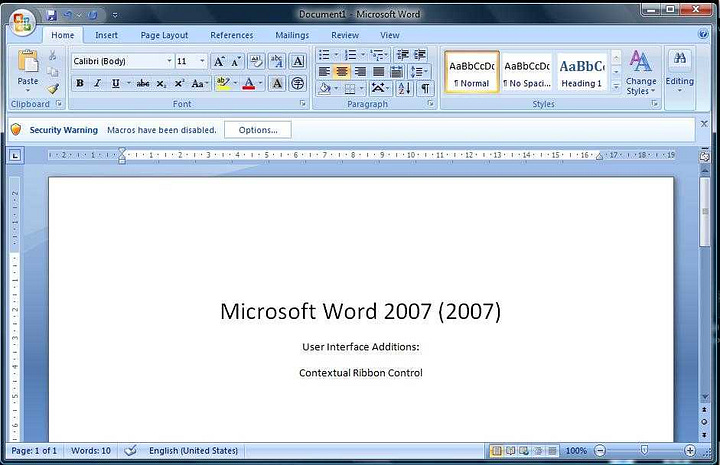Decrease paragraph indent
Screen dimensions: 720x465
[403, 55]
